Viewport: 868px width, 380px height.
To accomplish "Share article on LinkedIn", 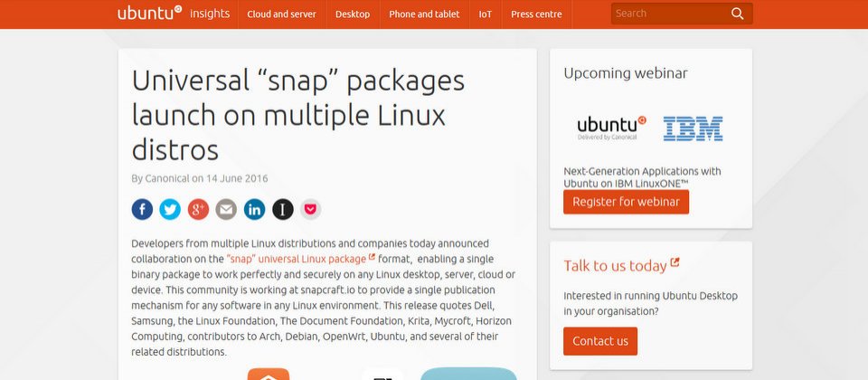I will click(255, 209).
